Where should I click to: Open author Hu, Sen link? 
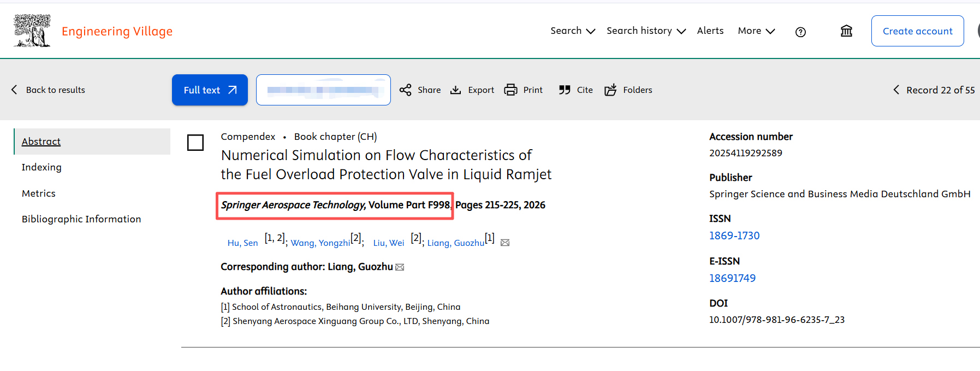pyautogui.click(x=242, y=243)
